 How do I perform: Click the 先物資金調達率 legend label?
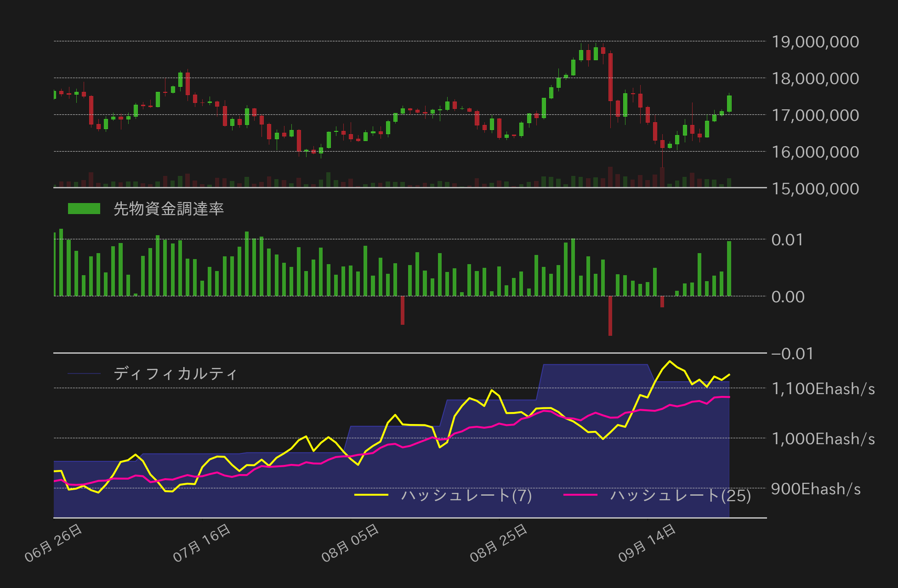tap(168, 209)
